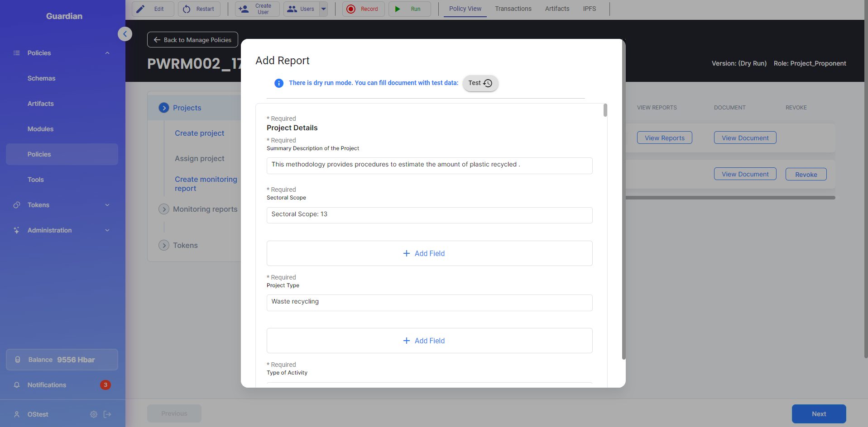Open Notifications bell in sidebar
The width and height of the screenshot is (868, 427).
(x=17, y=385)
